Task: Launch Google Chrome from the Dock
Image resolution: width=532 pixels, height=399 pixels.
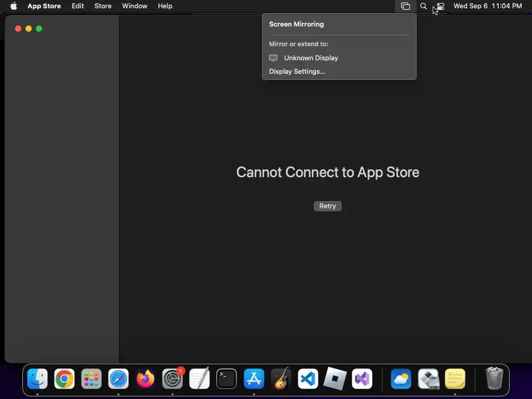Action: pyautogui.click(x=64, y=379)
